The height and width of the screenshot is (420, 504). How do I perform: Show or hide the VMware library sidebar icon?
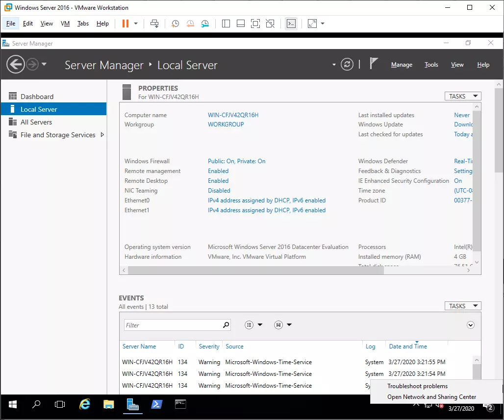click(x=226, y=24)
